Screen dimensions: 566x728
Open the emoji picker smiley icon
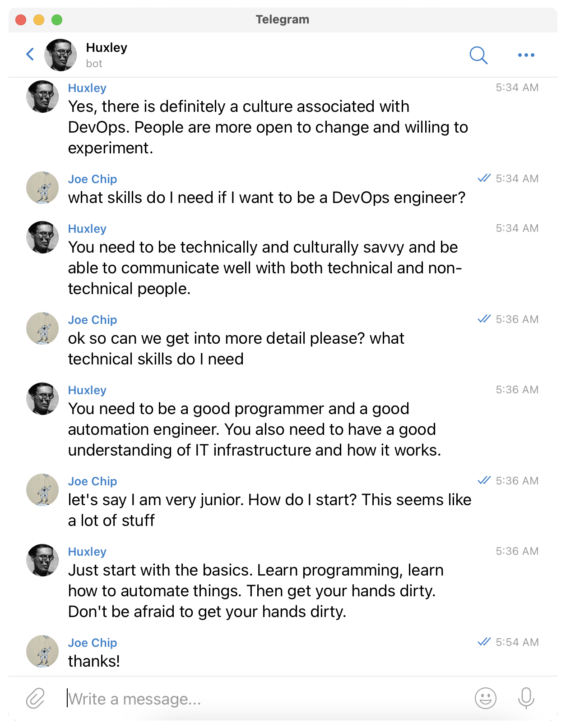(x=486, y=698)
